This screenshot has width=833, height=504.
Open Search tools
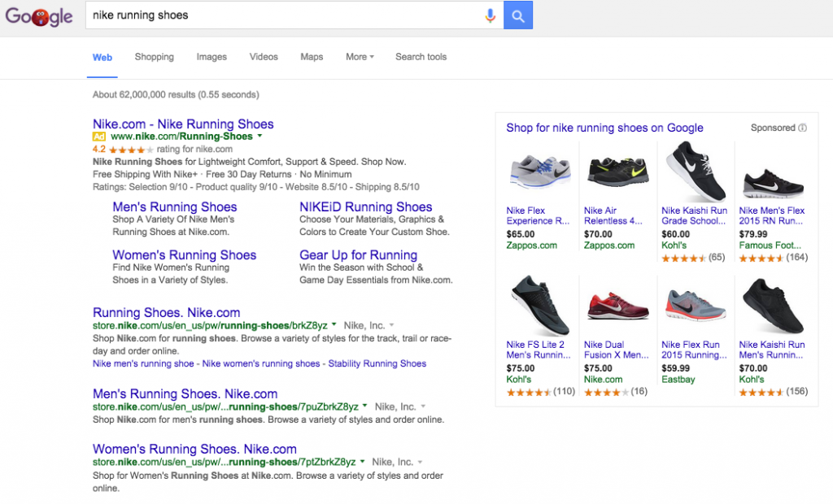(421, 57)
